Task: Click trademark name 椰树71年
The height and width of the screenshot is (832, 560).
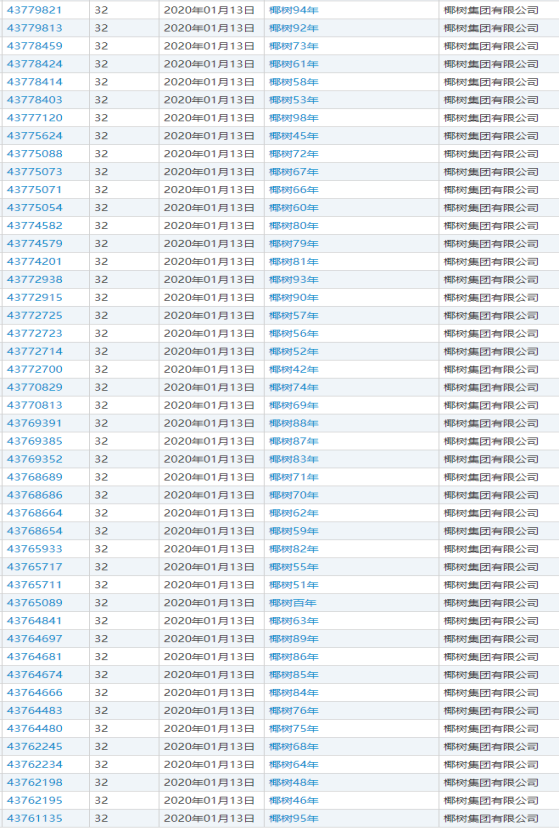Action: [x=294, y=478]
